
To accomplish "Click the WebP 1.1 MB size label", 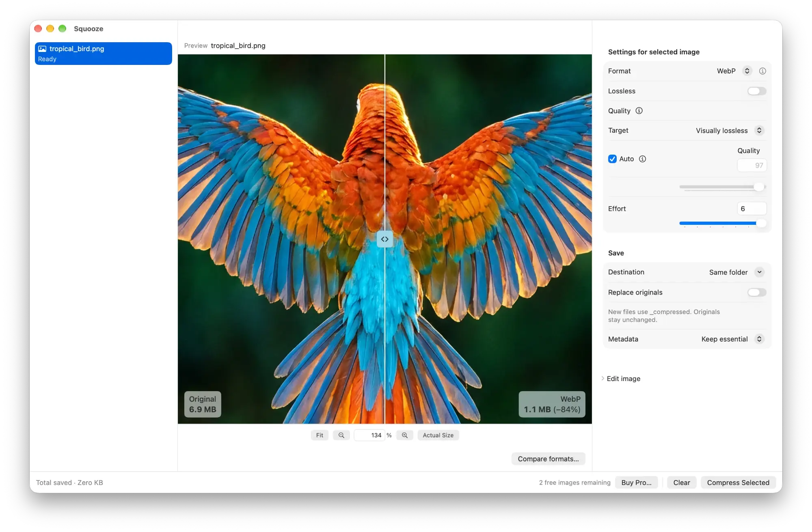I will [552, 404].
